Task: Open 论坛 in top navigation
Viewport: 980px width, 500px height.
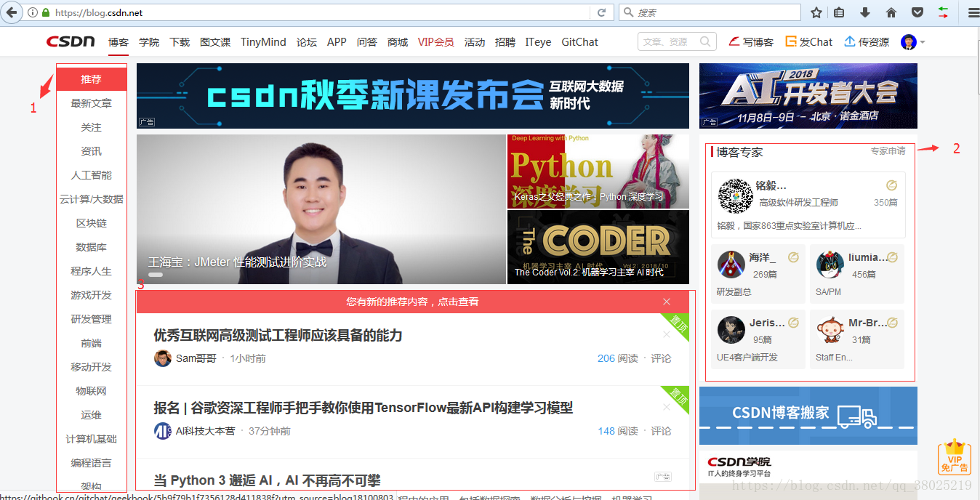Action: (307, 42)
